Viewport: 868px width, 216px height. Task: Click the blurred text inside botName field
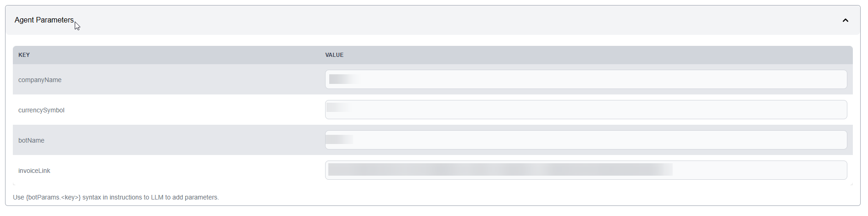pos(339,139)
